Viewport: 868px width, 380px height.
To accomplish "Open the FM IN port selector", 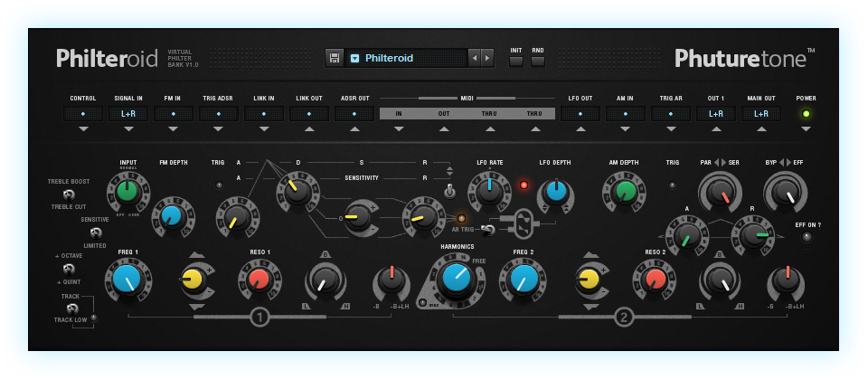I will coord(174,114).
